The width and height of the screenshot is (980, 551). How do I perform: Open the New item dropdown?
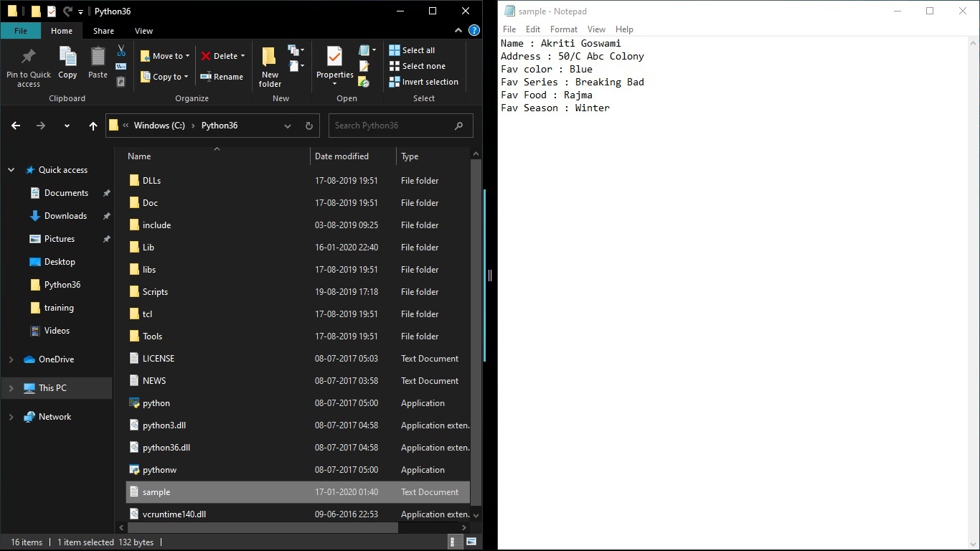296,50
